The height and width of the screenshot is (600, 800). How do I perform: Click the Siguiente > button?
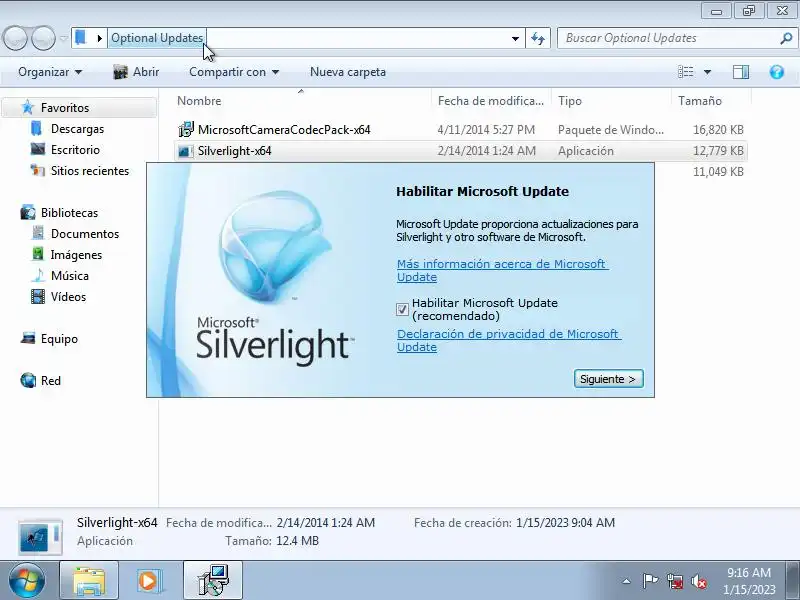point(608,379)
